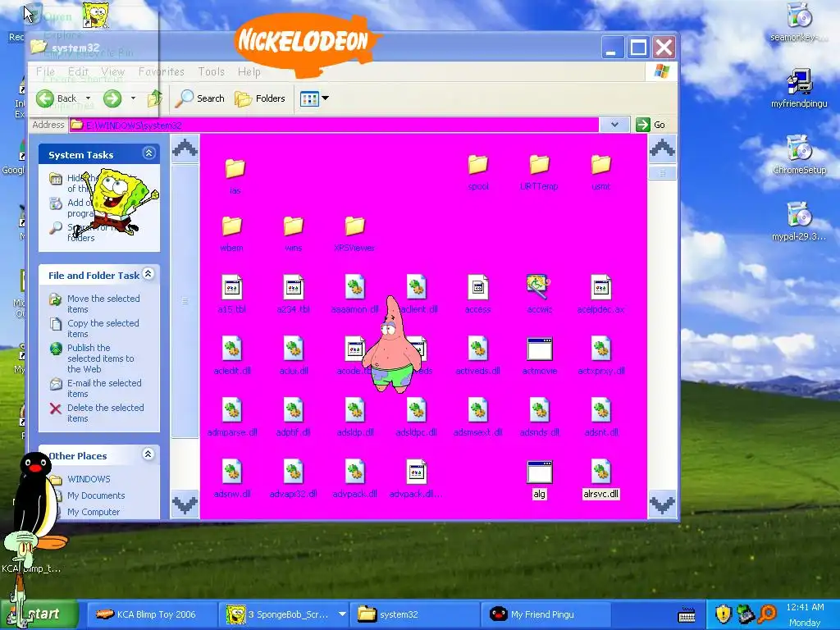Select the activeds.dll file

[478, 356]
